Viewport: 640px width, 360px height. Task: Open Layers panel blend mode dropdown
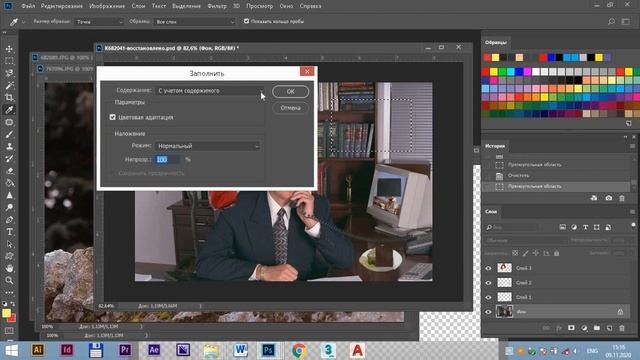[x=526, y=240]
